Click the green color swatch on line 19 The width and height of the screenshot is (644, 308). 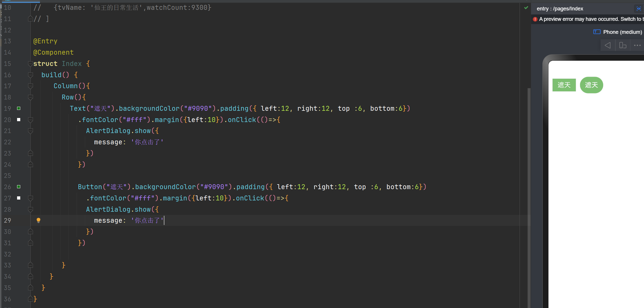(19, 108)
